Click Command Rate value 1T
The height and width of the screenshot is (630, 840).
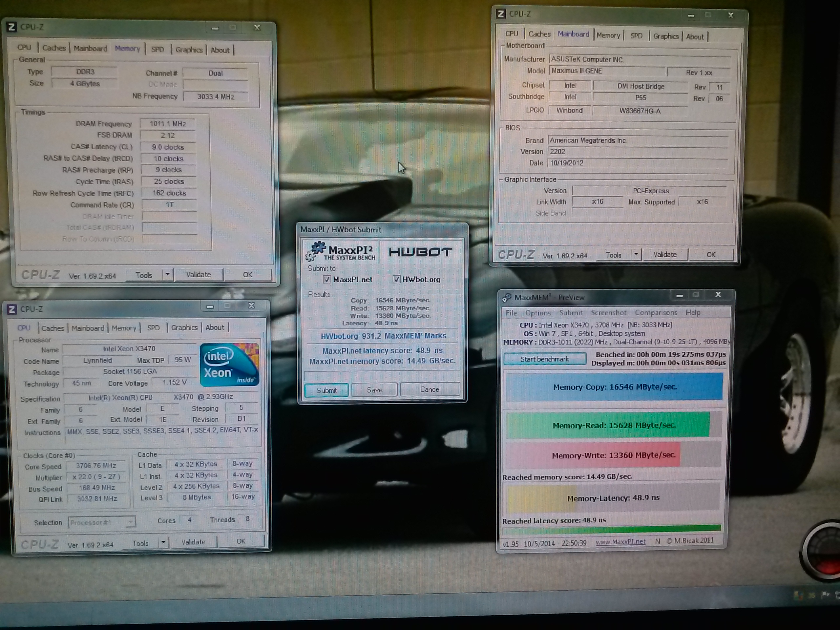point(169,205)
